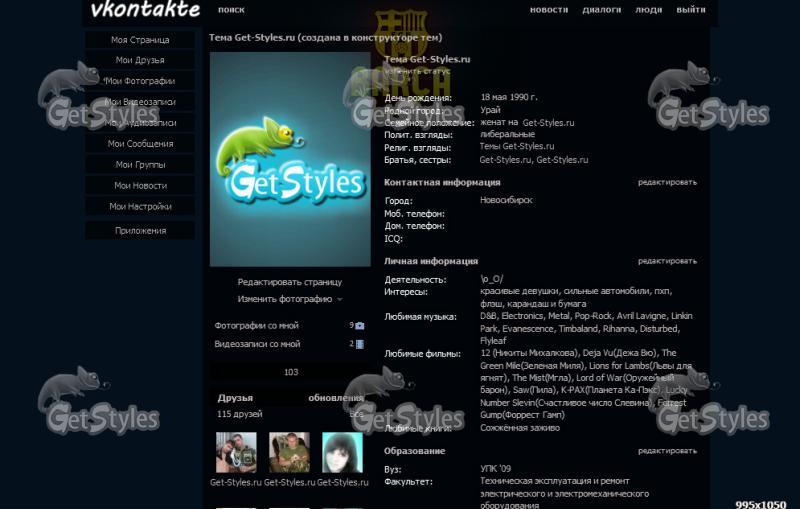This screenshot has width=800, height=509.
Task: Expand the Изменить фотографию dropdown arrow
Action: tap(340, 299)
